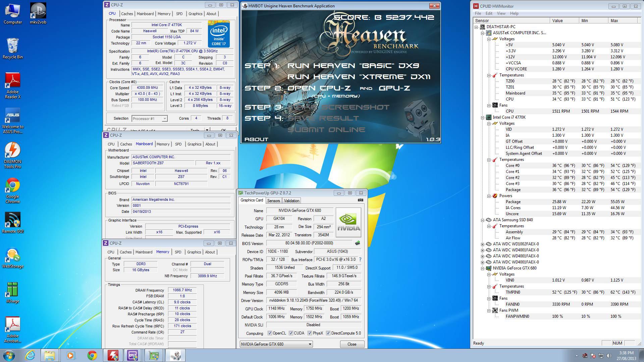Open Google Chrome desktop shortcut

[13, 190]
